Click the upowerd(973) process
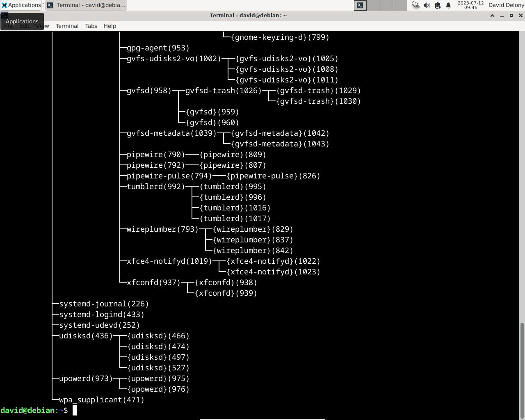The image size is (525, 420). click(x=86, y=379)
